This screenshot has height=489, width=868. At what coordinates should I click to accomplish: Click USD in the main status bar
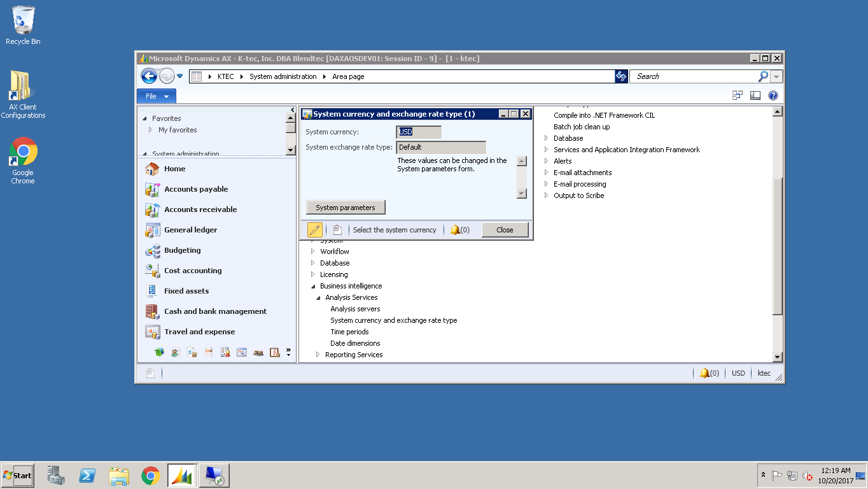tap(738, 373)
